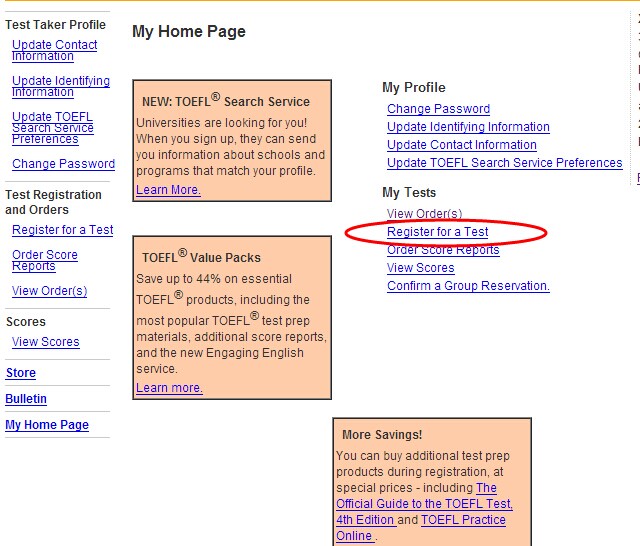Open View Order(s) in the left sidebar
This screenshot has width=640, height=546.
click(x=49, y=291)
